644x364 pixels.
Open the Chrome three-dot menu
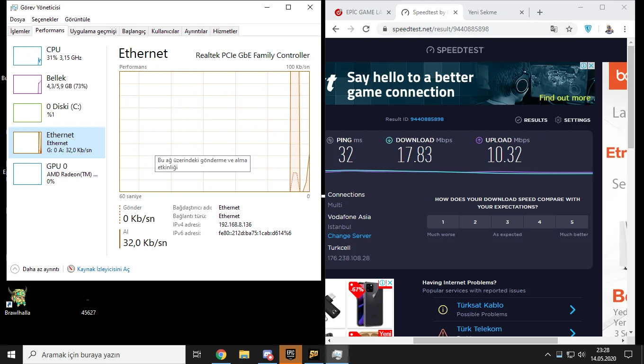pyautogui.click(x=625, y=29)
